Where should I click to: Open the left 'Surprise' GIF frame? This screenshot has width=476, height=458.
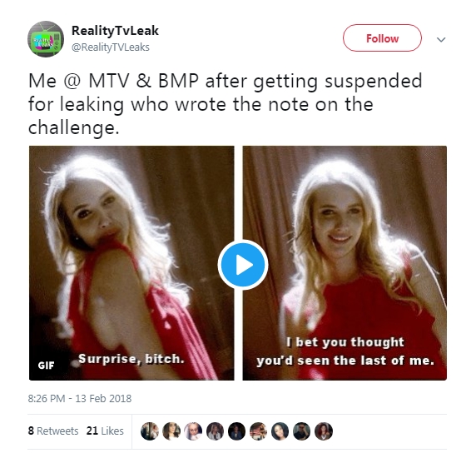131,263
